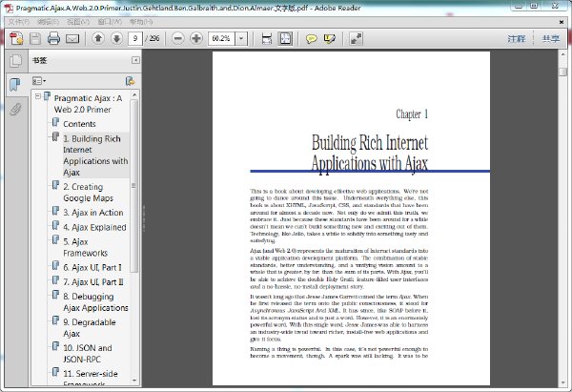The width and height of the screenshot is (572, 392).
Task: Jump to 6. Ajax UI, Part I
Action: pyautogui.click(x=92, y=268)
